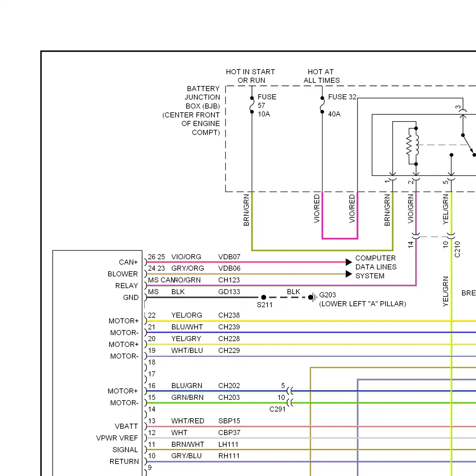Click the CAN+ pin label
Image resolution: width=476 pixels, height=476 pixels.
128,262
